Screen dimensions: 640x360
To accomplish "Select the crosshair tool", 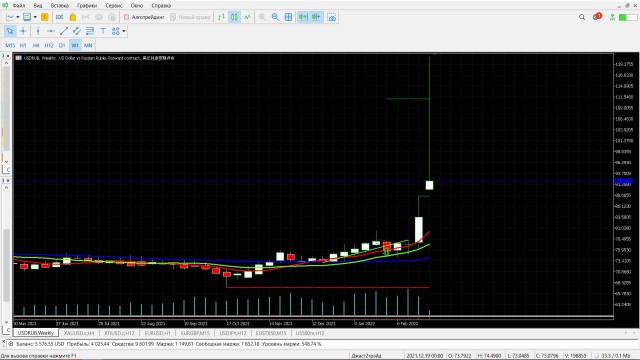I will 23,31.
